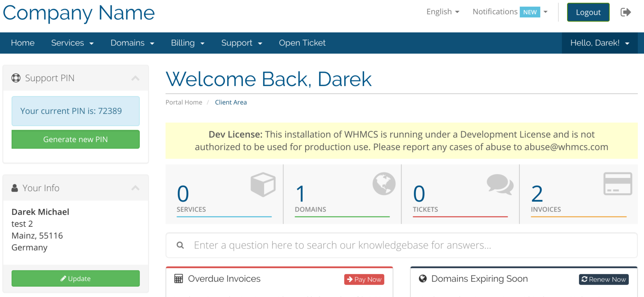Click the user icon next to Your Info
Image resolution: width=644 pixels, height=297 pixels.
click(14, 188)
